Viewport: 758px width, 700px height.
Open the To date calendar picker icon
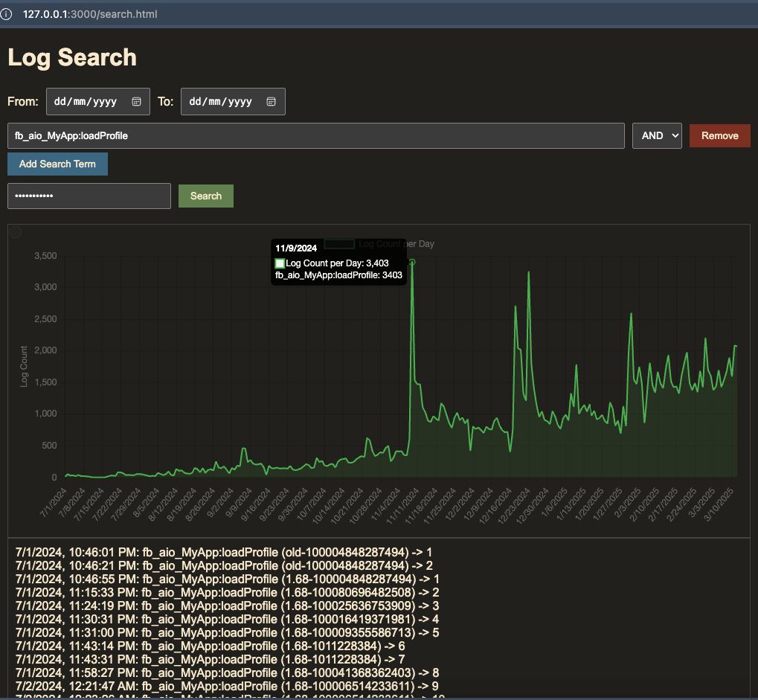click(272, 101)
